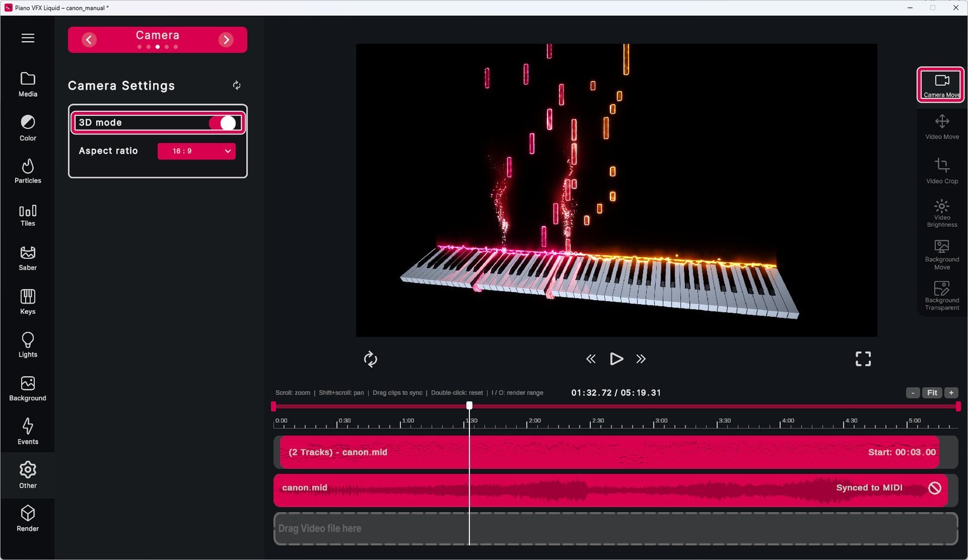The height and width of the screenshot is (560, 968).
Task: Open the Other settings section
Action: coord(28,475)
